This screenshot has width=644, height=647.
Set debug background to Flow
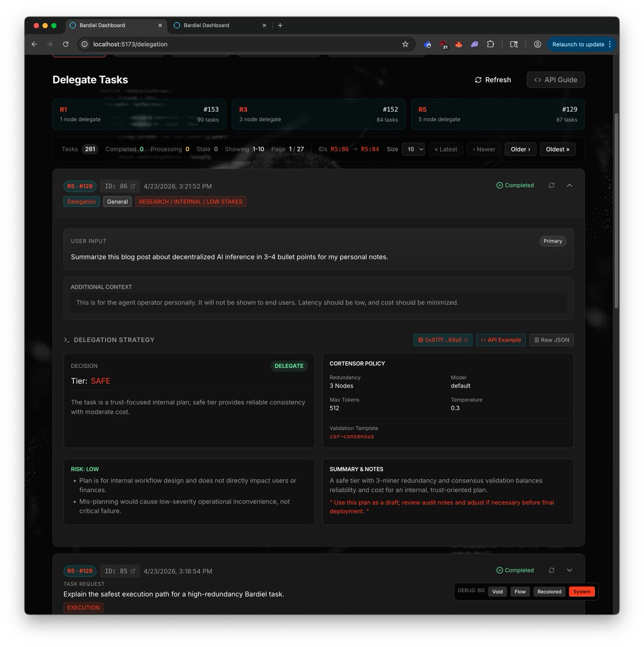click(520, 592)
